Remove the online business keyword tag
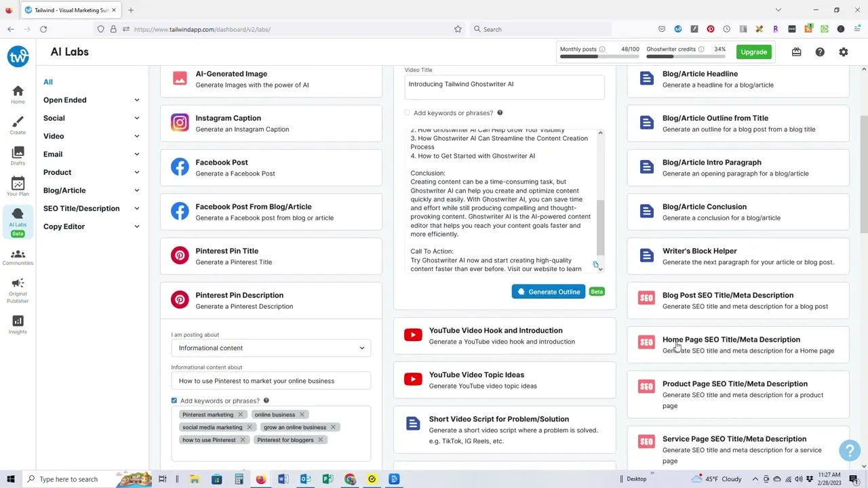 click(x=302, y=415)
